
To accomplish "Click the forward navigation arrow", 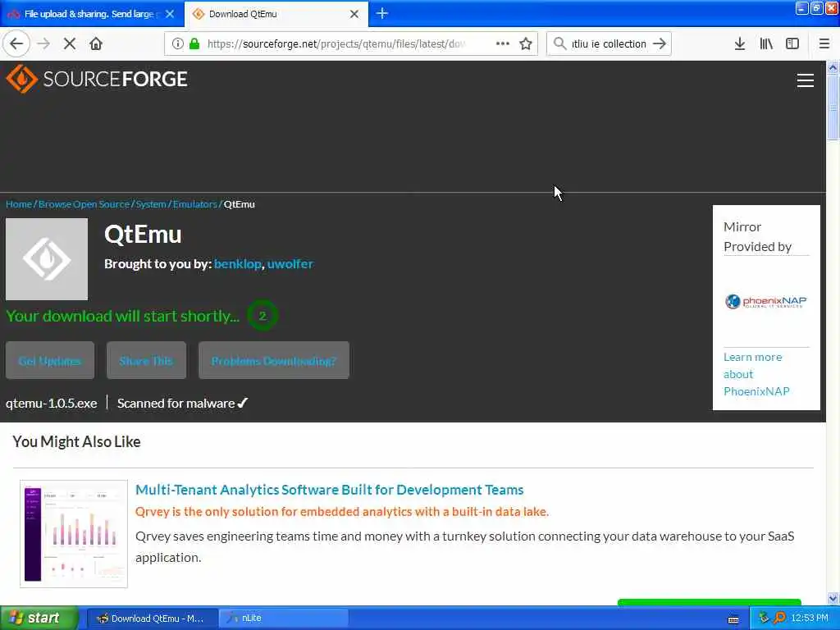I will tap(43, 43).
